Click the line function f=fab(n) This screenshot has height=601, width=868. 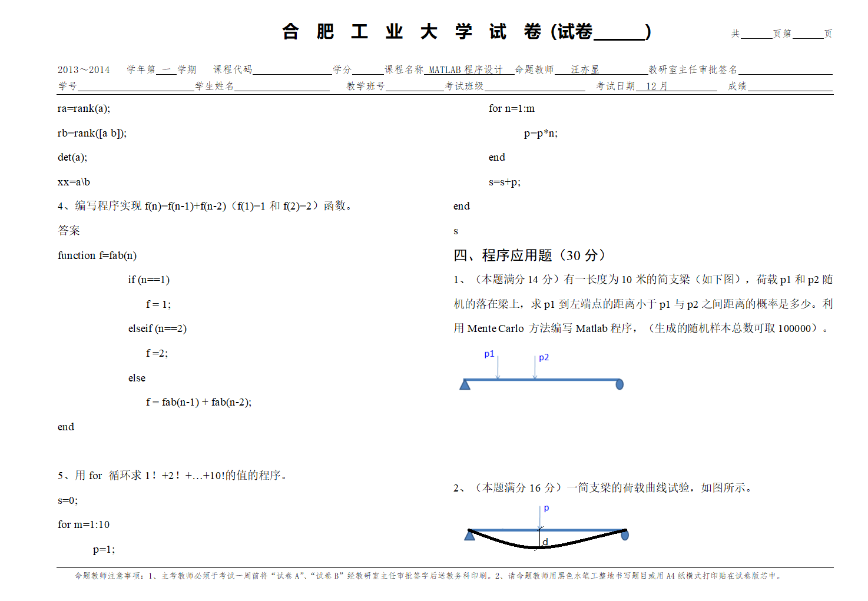click(97, 255)
